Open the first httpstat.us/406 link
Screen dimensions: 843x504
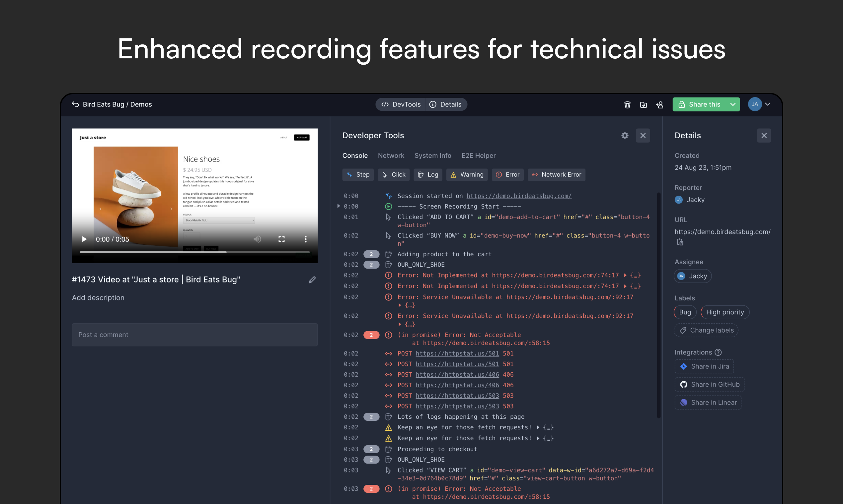457,374
